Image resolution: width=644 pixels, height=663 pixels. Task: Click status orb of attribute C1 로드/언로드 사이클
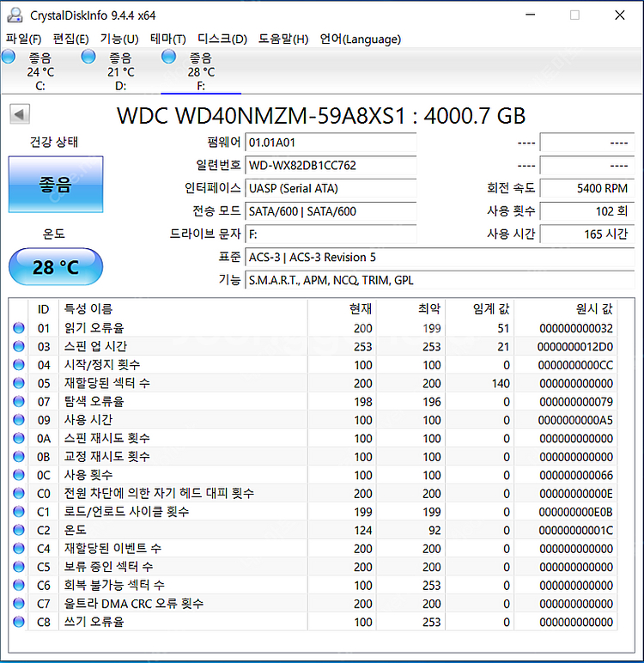(x=19, y=512)
